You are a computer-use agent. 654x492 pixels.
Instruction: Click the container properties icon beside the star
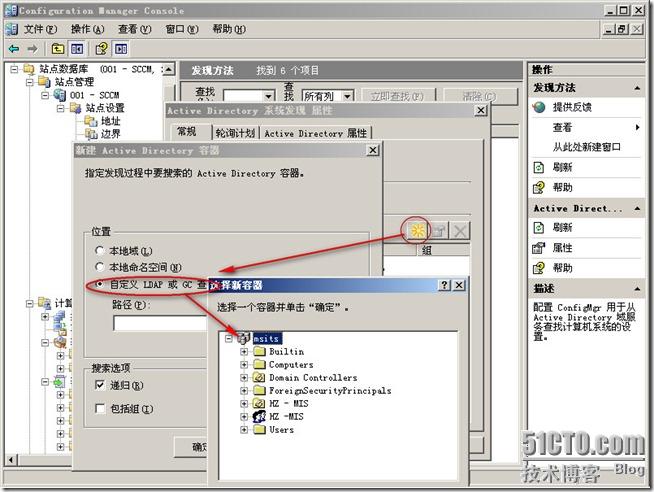click(438, 230)
